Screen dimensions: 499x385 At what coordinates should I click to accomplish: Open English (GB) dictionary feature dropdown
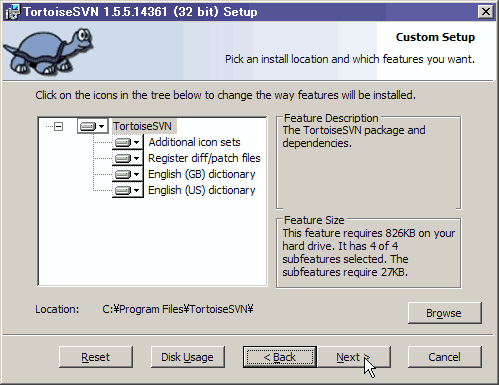coord(128,174)
